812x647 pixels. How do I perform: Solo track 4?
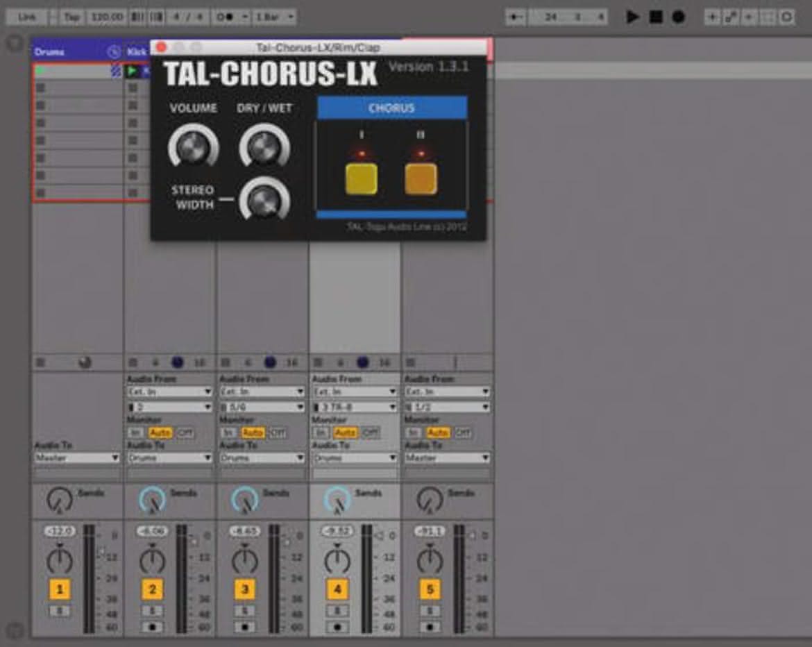click(x=338, y=612)
